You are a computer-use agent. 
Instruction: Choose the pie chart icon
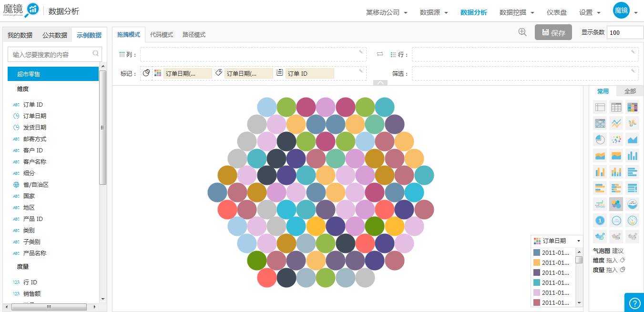600,140
